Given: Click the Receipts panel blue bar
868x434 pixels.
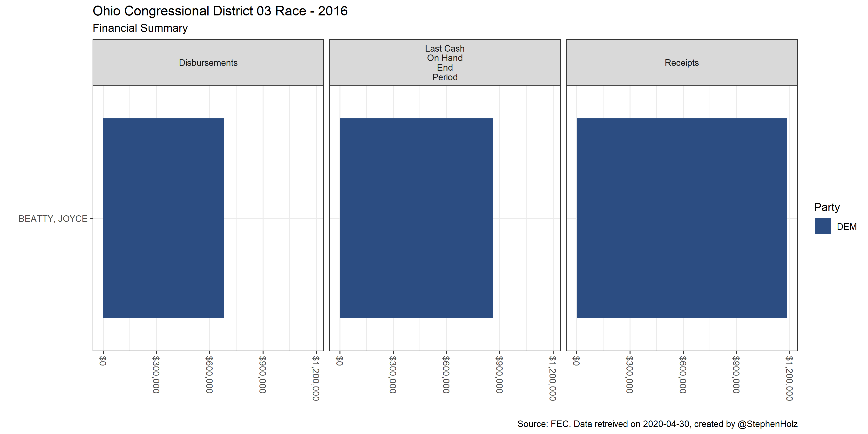Looking at the screenshot, I should coord(681,218).
